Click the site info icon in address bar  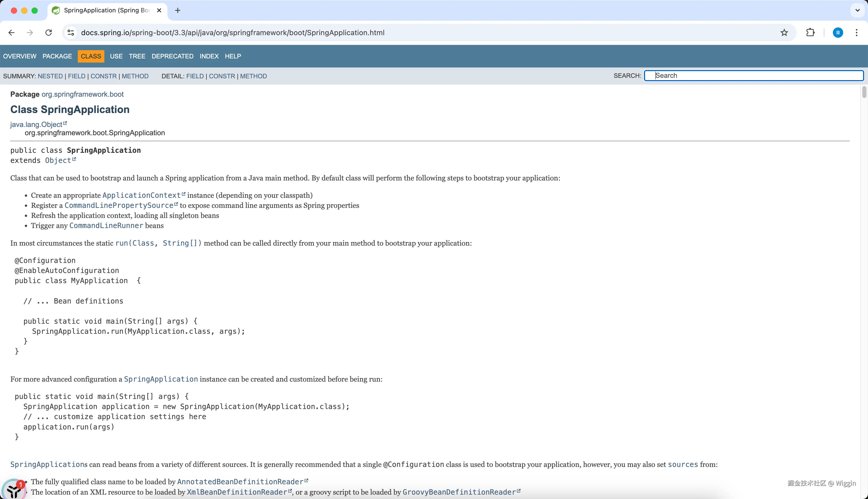71,33
